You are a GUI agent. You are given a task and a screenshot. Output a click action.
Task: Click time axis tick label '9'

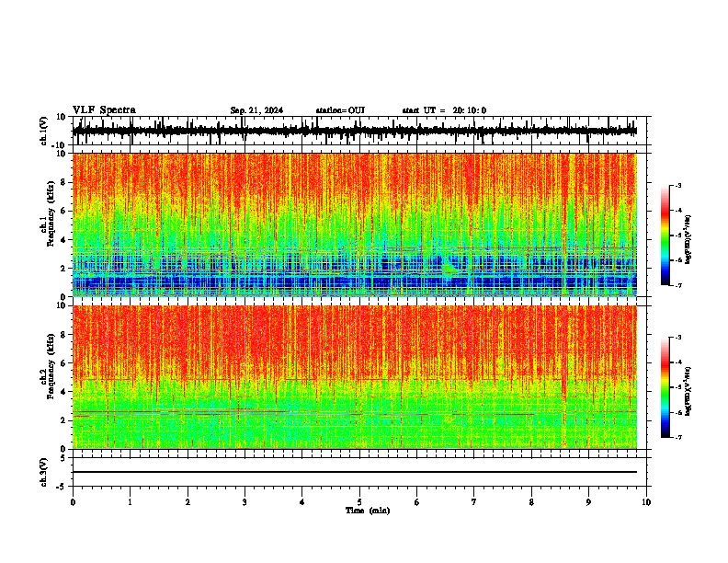(x=588, y=502)
